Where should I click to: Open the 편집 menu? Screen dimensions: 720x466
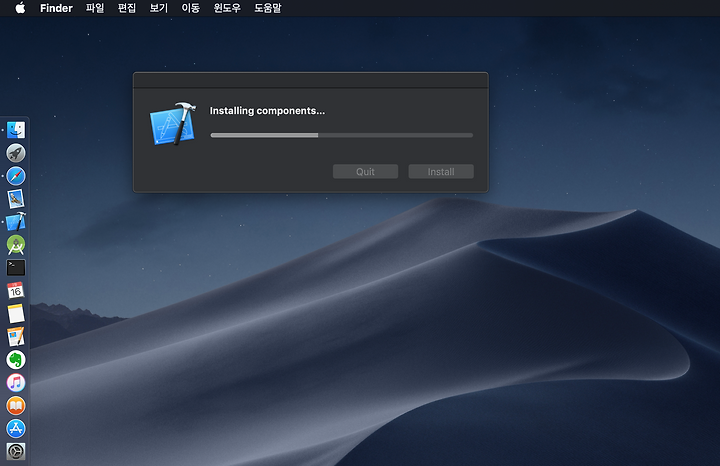[127, 8]
